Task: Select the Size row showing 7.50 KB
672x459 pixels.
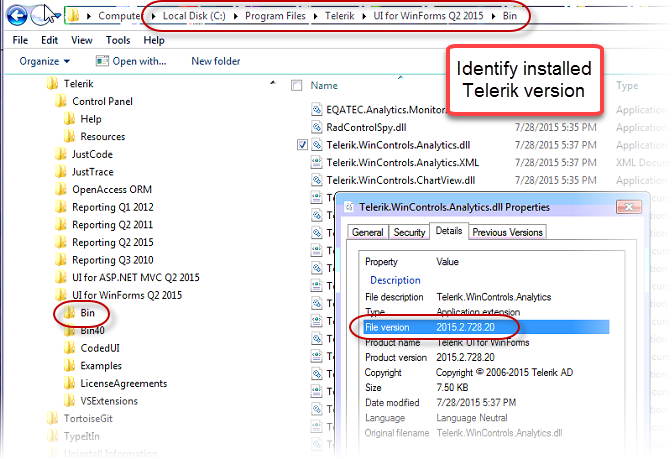Action: (x=486, y=387)
